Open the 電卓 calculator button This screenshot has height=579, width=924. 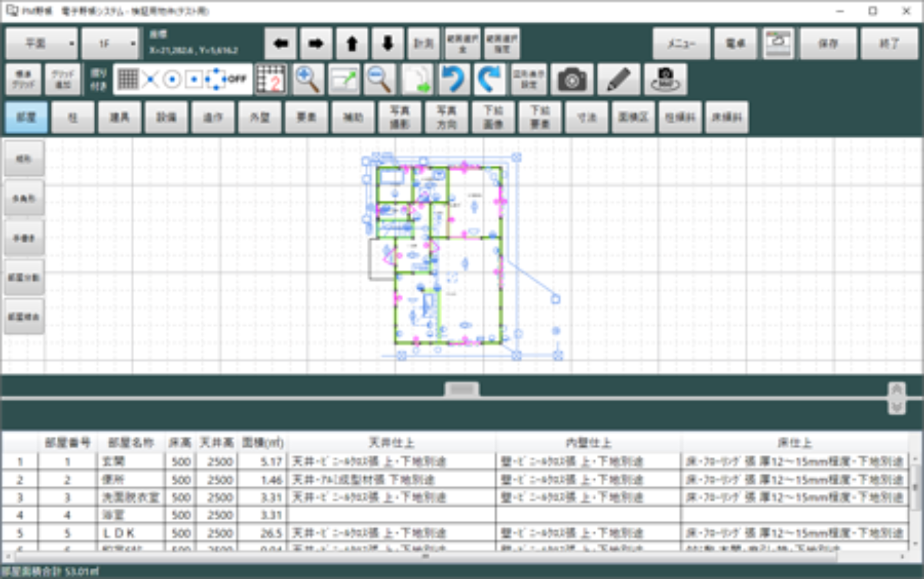click(x=735, y=44)
